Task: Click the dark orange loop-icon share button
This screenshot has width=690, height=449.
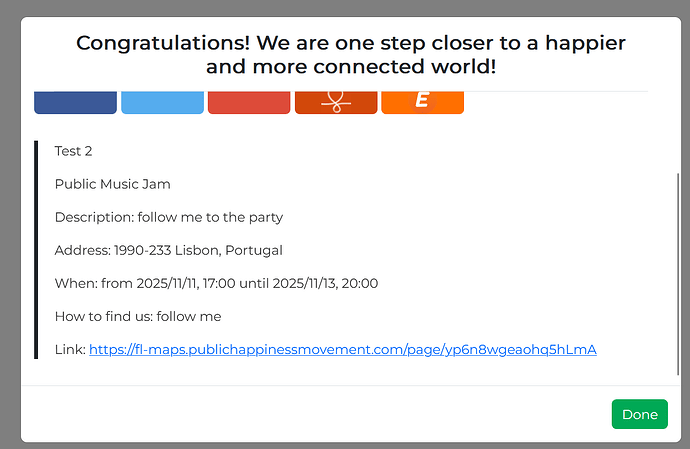Action: click(x=336, y=102)
